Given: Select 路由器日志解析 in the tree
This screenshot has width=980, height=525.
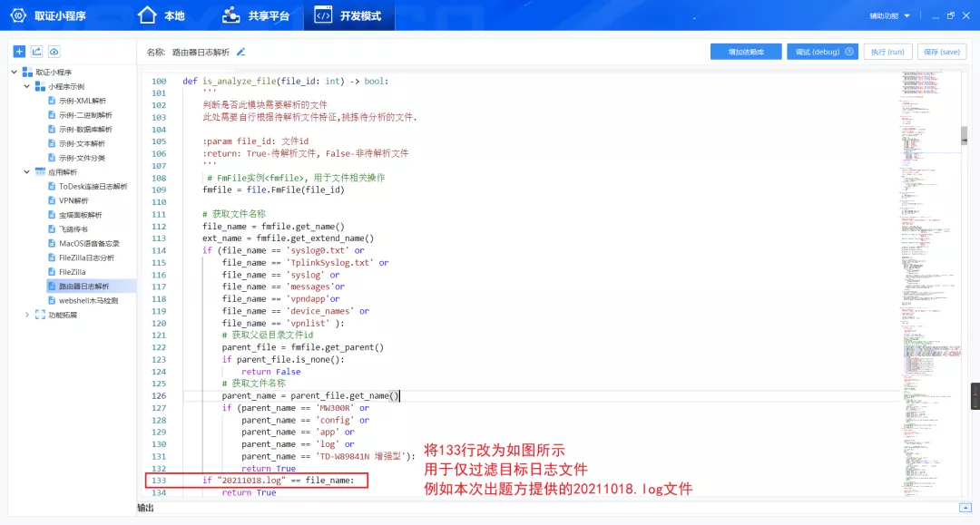Looking at the screenshot, I should (x=83, y=286).
